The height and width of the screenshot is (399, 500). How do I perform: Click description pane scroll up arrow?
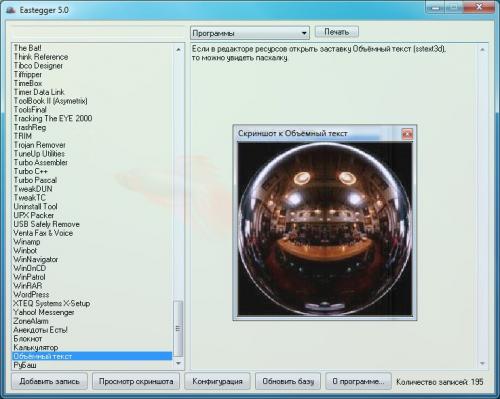point(482,49)
